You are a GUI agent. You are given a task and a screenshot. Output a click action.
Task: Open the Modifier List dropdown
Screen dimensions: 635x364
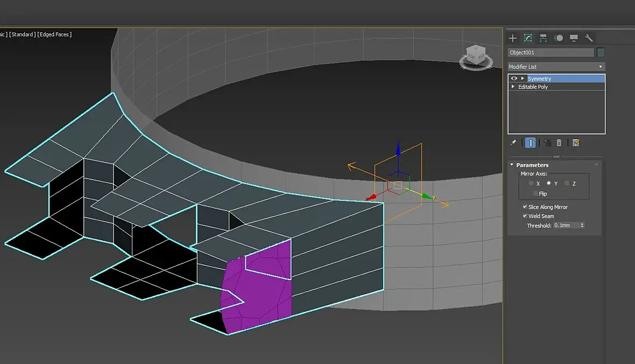(x=556, y=67)
